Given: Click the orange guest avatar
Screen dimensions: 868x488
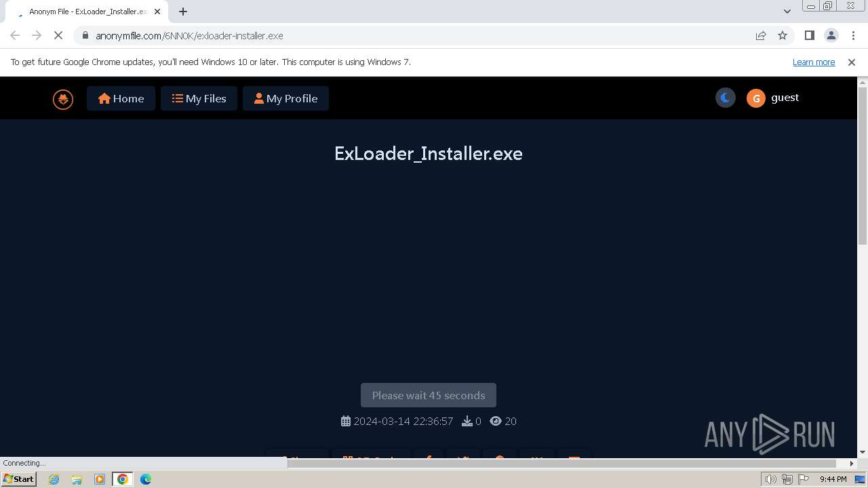Looking at the screenshot, I should click(x=755, y=98).
